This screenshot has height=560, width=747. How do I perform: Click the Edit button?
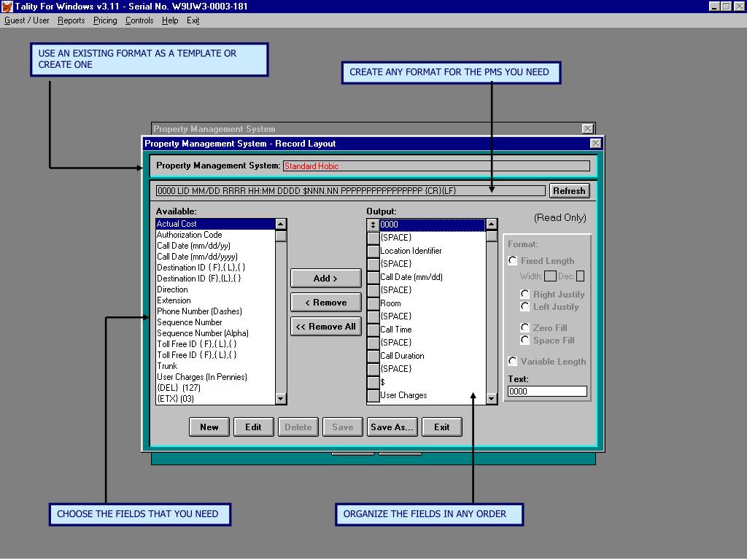253,427
